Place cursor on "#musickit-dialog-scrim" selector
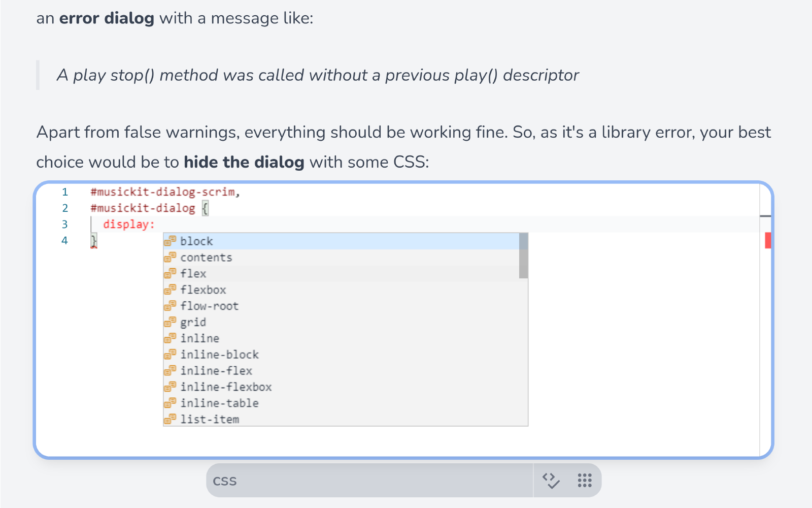The image size is (812, 508). click(162, 192)
